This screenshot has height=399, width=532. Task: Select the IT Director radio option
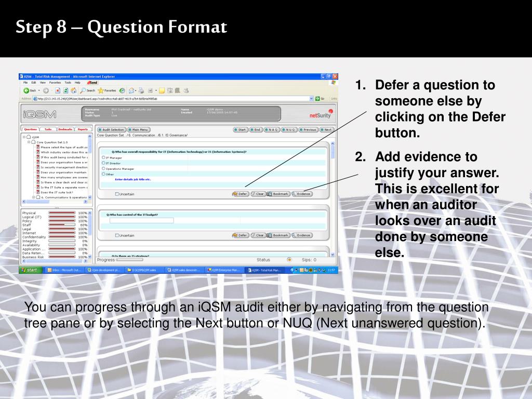(x=103, y=163)
